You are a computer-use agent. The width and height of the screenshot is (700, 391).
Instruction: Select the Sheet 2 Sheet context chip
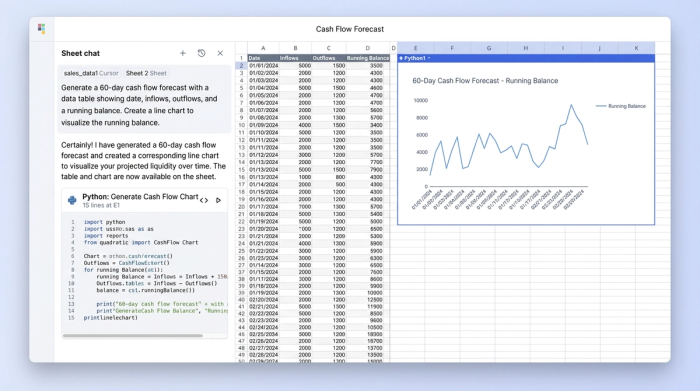pyautogui.click(x=146, y=73)
